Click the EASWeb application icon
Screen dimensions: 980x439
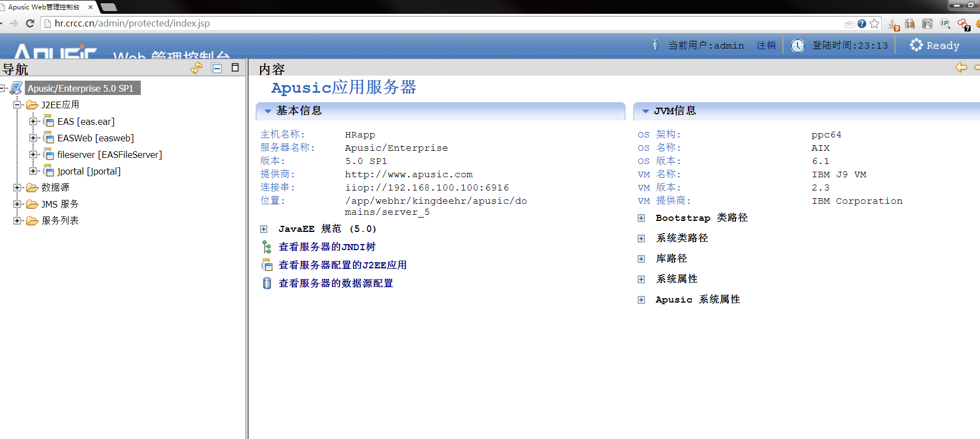[49, 138]
